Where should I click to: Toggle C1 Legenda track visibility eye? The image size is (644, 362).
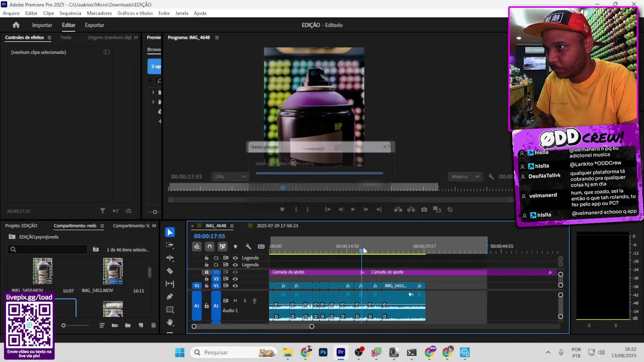tap(235, 264)
